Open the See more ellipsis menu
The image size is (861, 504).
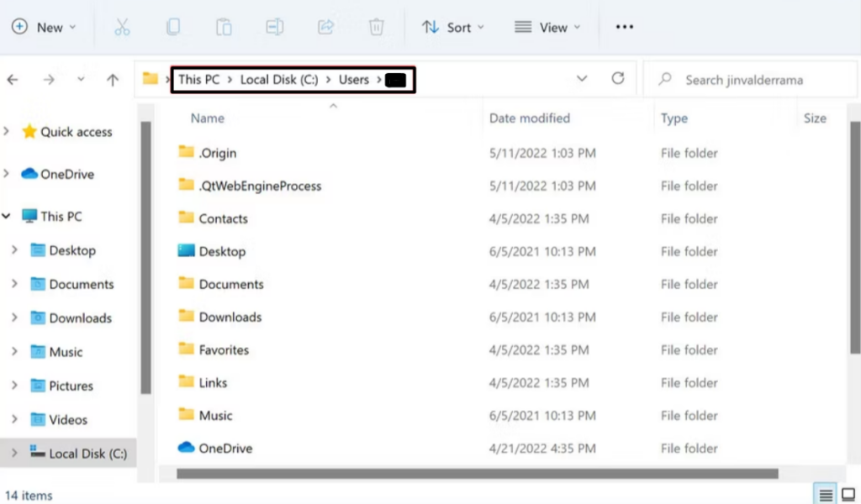(624, 27)
